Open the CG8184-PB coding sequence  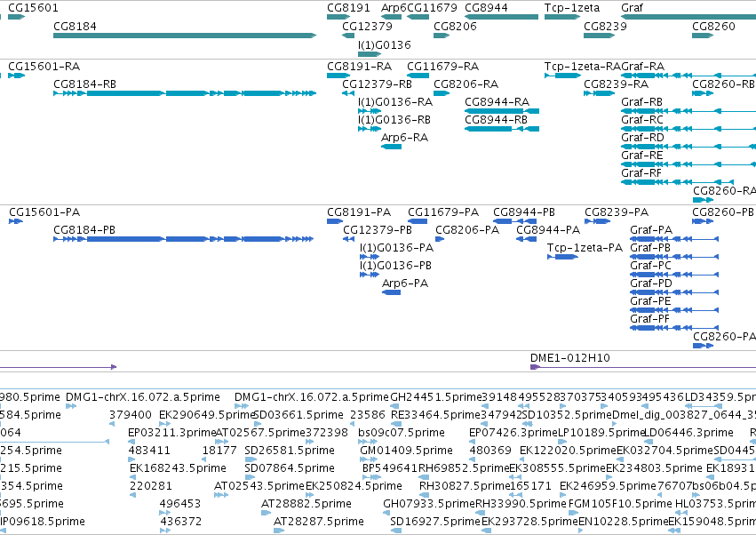click(x=184, y=239)
